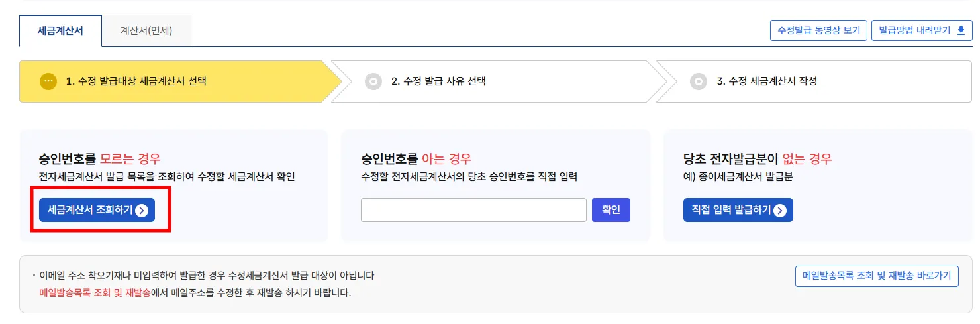Click the step 3 circle icon
This screenshot has height=324, width=980.
coord(699,81)
